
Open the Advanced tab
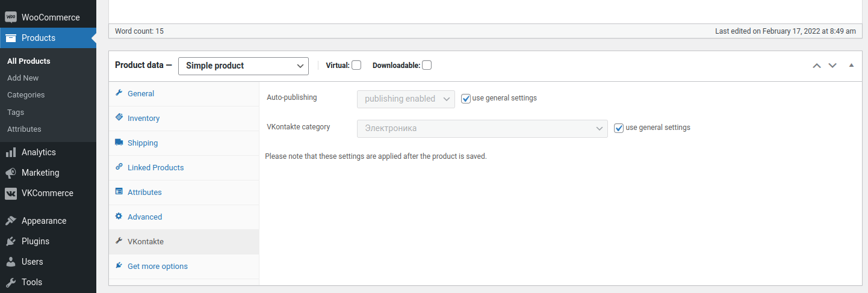184,217
